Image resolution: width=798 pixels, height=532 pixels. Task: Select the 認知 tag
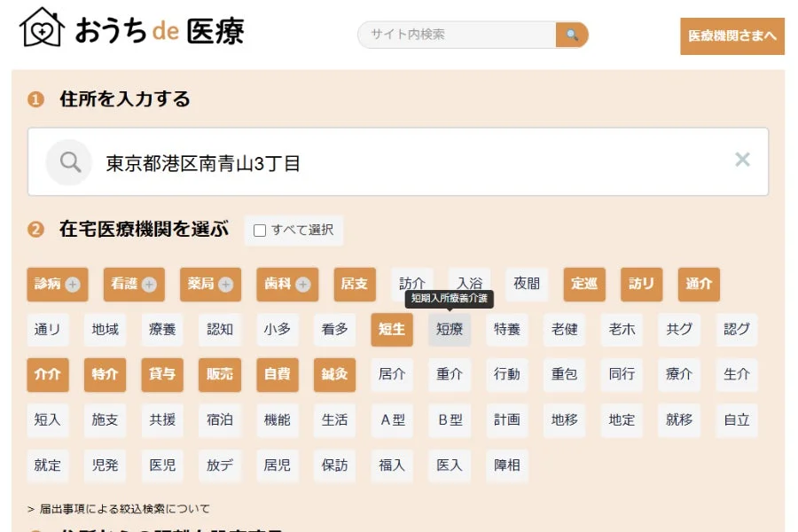click(x=220, y=329)
